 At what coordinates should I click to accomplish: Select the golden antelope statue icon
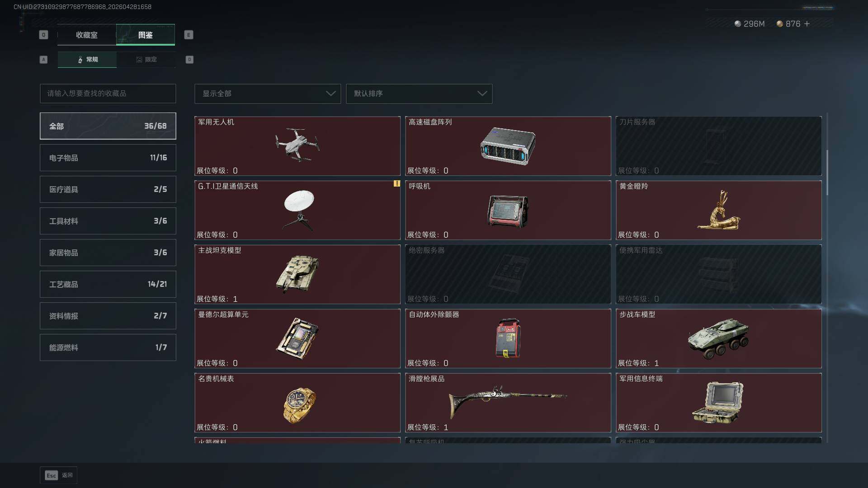click(x=719, y=210)
